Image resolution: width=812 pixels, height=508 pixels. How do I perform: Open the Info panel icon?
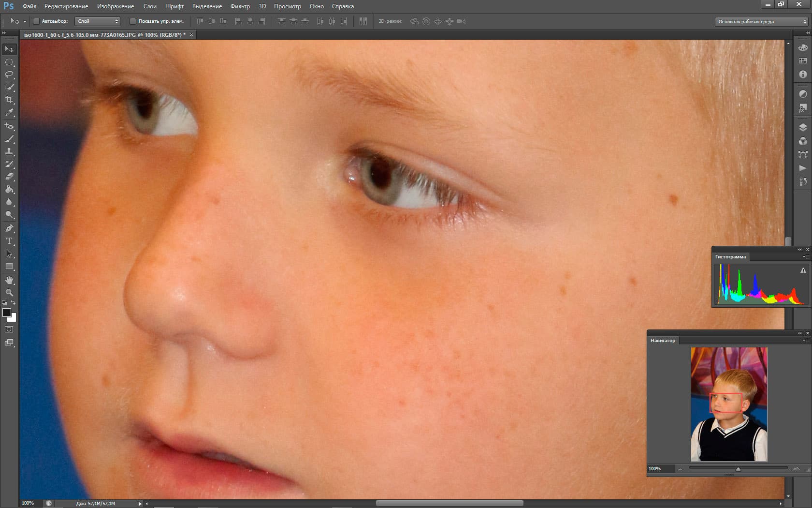(803, 75)
